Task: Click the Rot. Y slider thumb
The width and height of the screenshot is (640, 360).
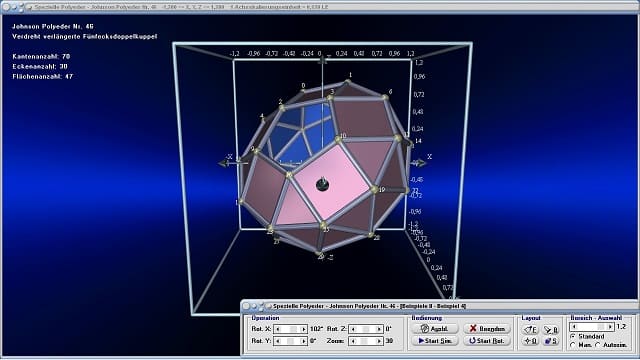Action: tap(290, 341)
